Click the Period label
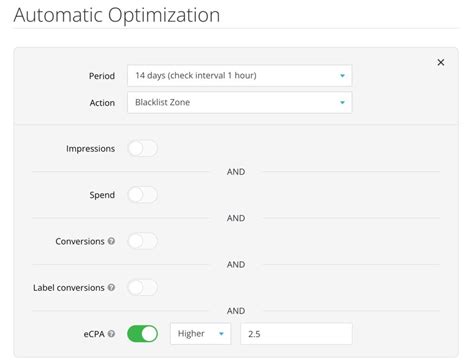Screen dimensions: 474x363 coord(102,76)
